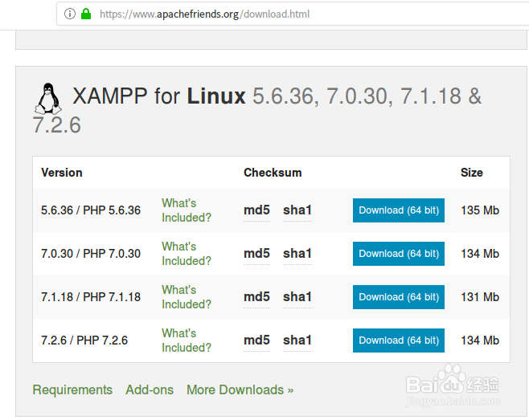Select the text 7.1.18 / PHP 7.1.18
This screenshot has width=529, height=420.
pyautogui.click(x=91, y=297)
